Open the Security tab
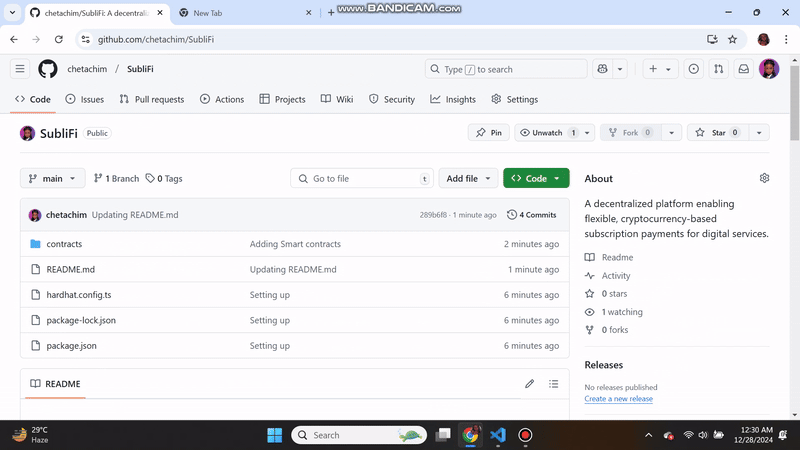 point(391,99)
